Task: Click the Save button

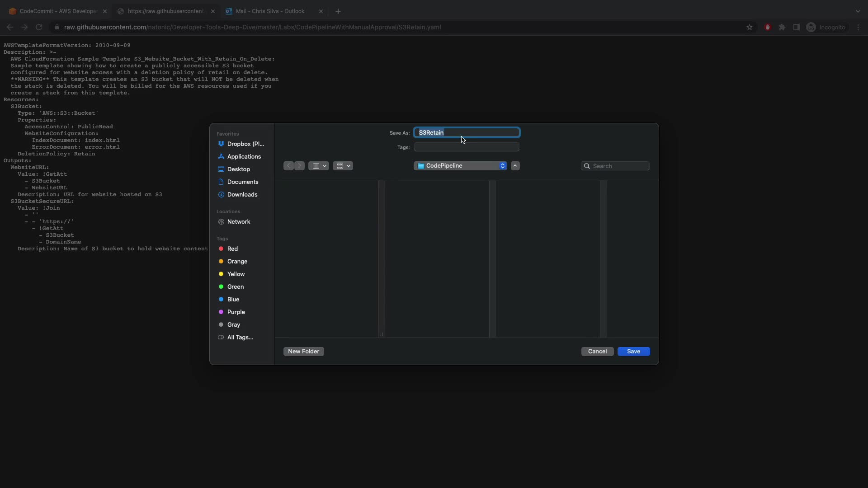Action: (x=633, y=352)
